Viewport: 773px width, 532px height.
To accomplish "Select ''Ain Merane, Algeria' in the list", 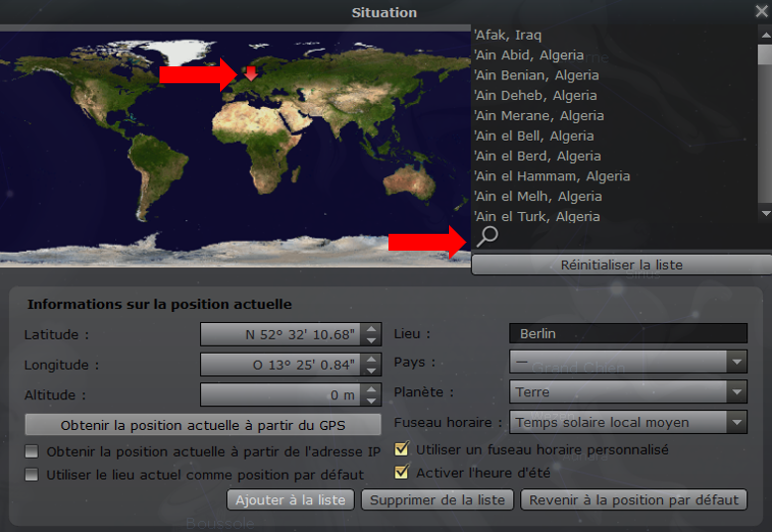I will click(x=539, y=116).
